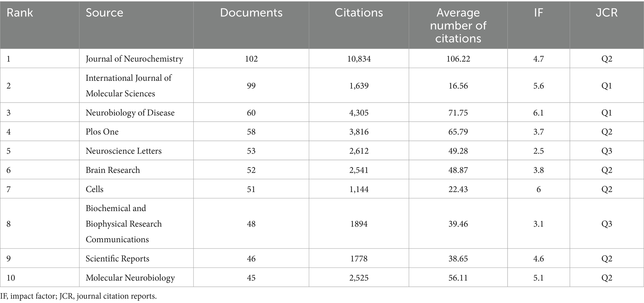Click average citations value 22.43

click(x=458, y=189)
